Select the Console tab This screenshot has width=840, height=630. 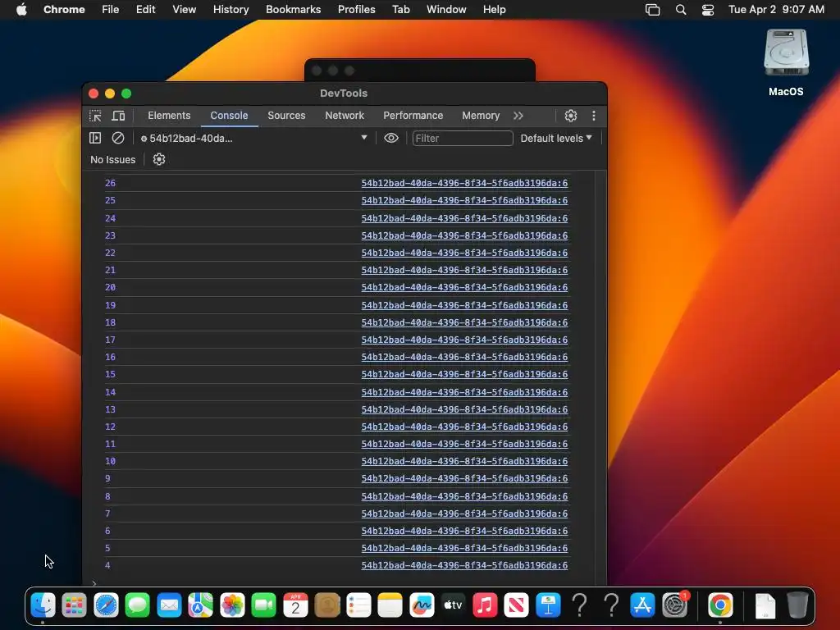230,116
